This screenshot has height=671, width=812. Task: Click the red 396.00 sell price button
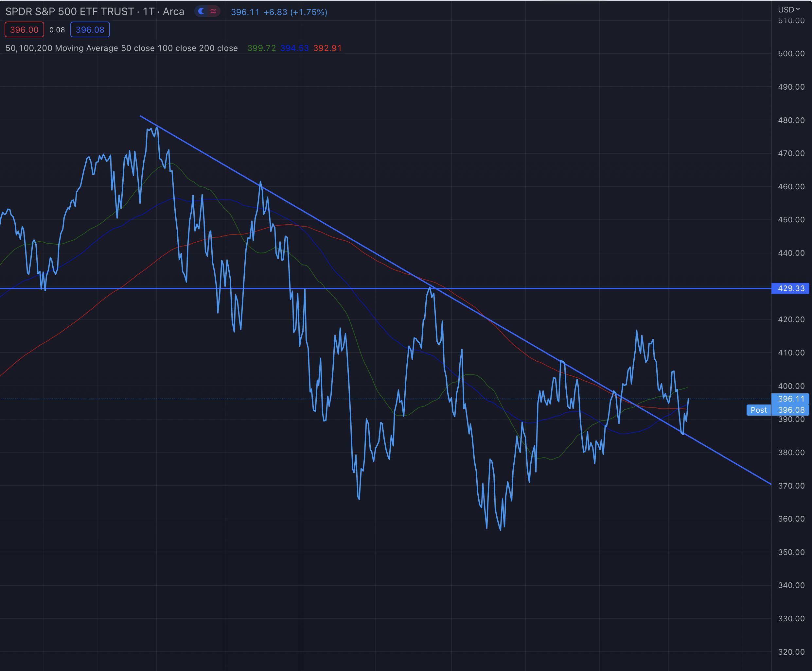pyautogui.click(x=24, y=30)
